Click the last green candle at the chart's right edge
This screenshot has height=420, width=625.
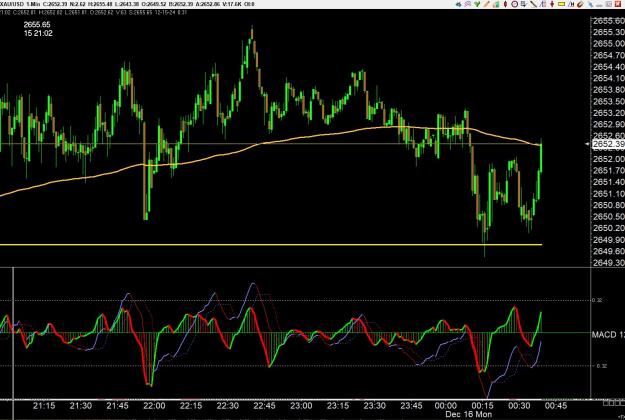click(x=541, y=155)
